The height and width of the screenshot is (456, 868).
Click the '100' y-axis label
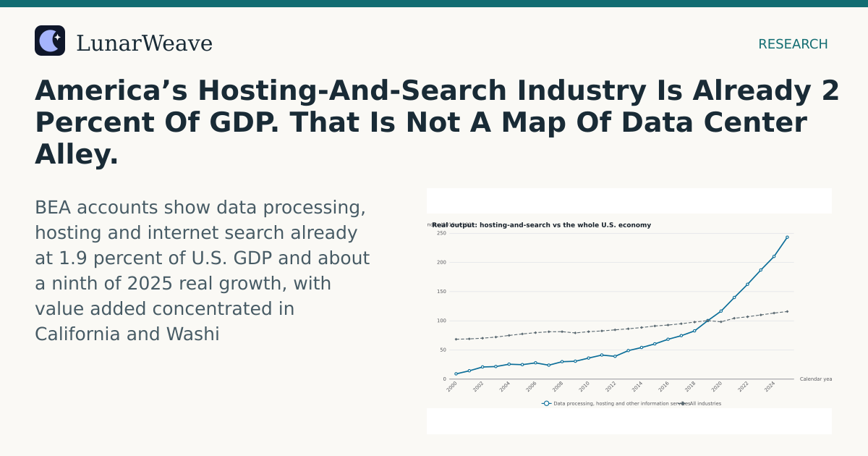click(441, 321)
